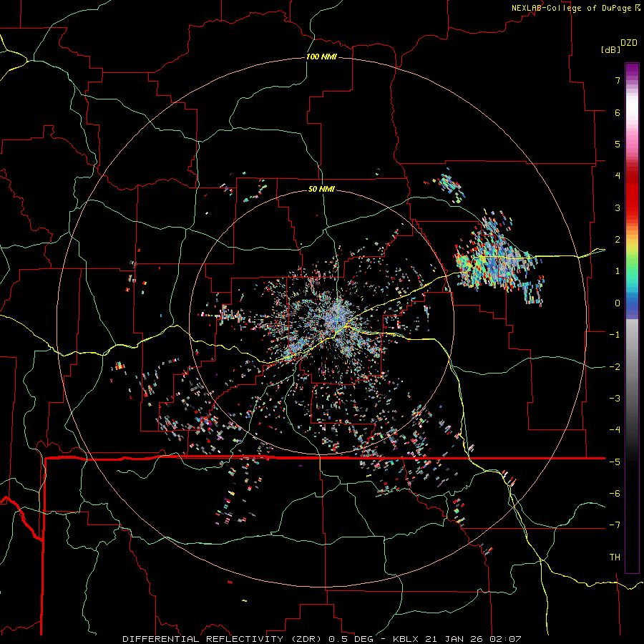
Task: Click the 50 NMI range ring label
Action: [x=321, y=189]
